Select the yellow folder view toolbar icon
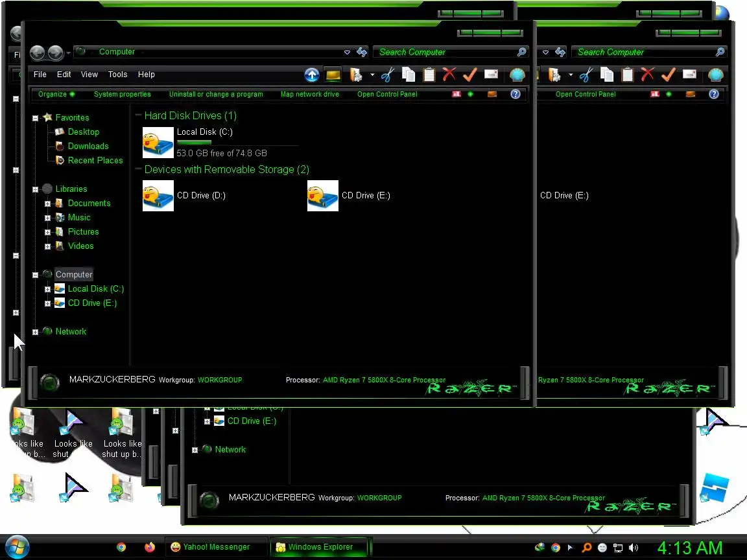 [333, 75]
